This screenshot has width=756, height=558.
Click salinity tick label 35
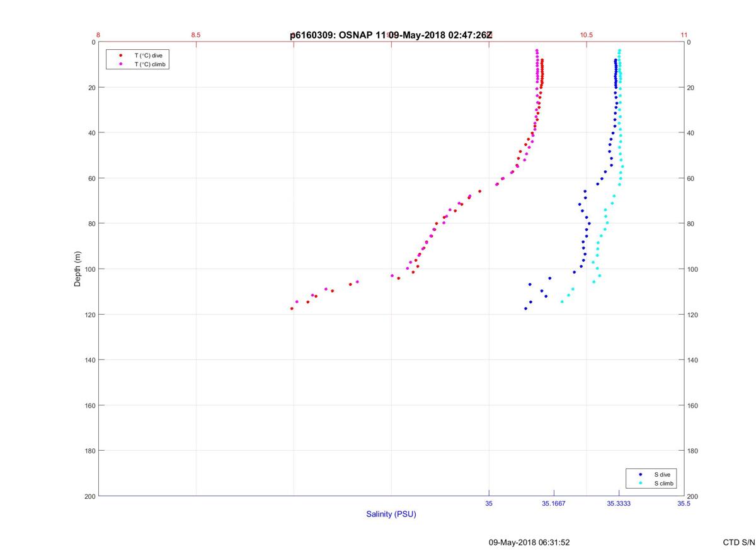[489, 503]
